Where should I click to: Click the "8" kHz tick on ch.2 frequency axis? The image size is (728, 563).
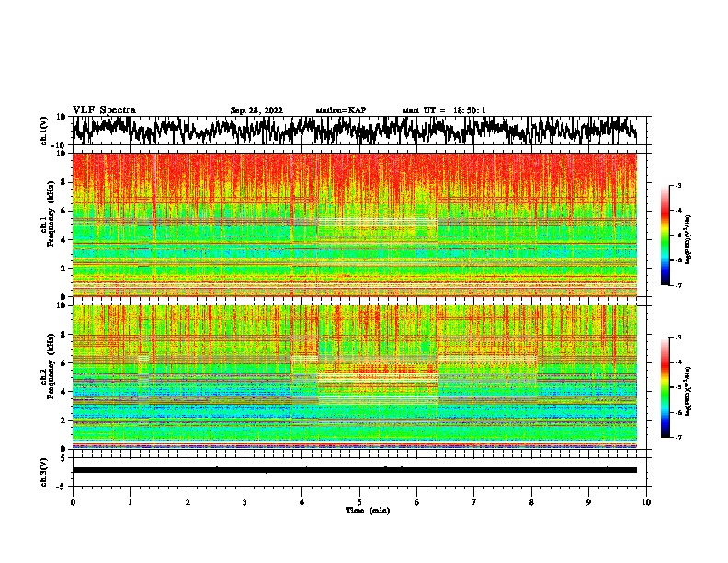pos(63,335)
